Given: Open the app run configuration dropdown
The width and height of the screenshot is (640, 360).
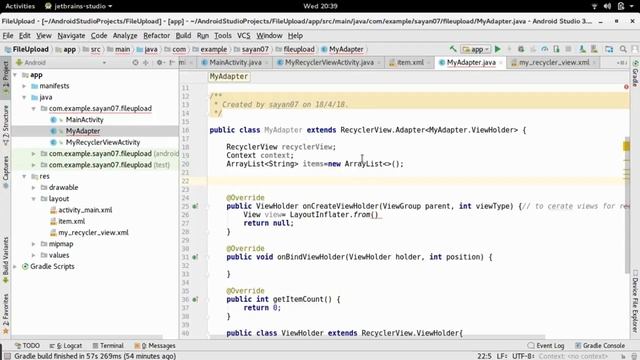Looking at the screenshot, I should pos(476,49).
